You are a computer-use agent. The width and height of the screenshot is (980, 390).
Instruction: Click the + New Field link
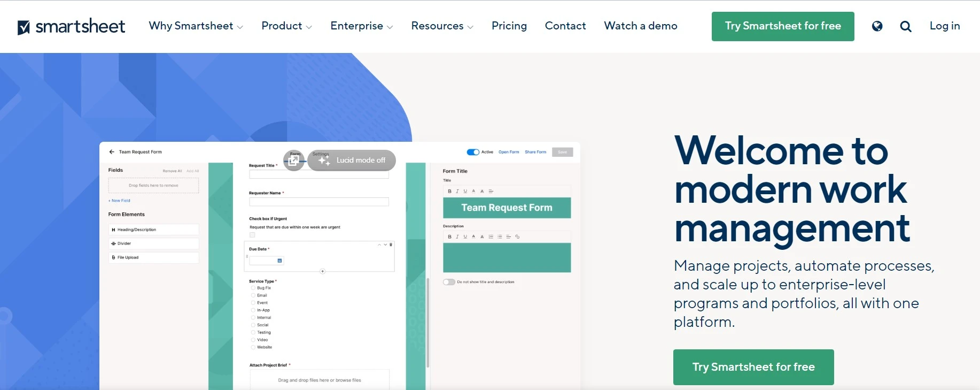click(119, 201)
